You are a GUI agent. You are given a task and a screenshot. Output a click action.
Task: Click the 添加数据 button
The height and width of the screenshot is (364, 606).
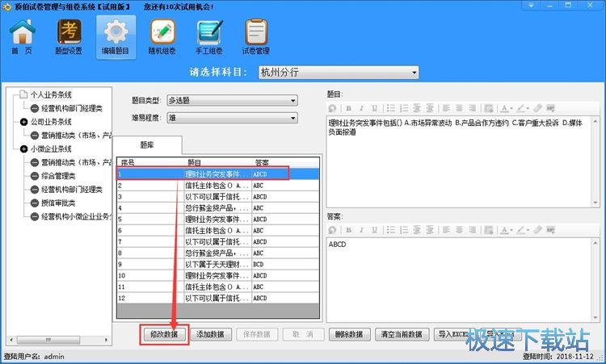click(x=210, y=334)
